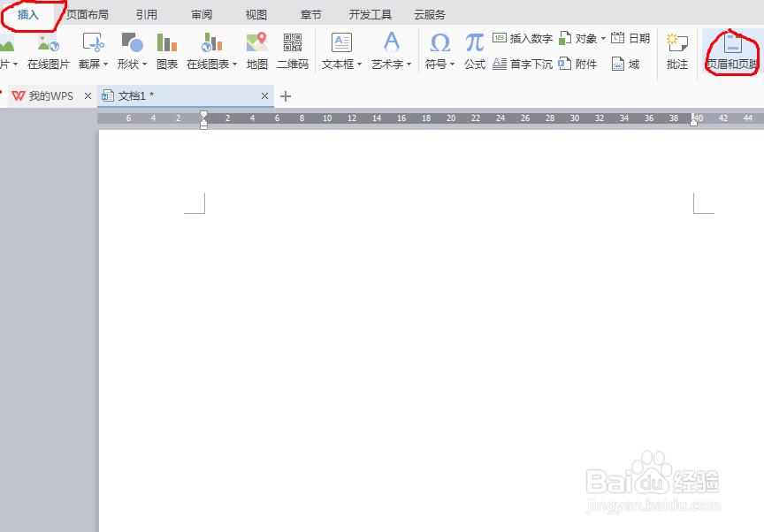
Task: Click the 在线图表 online chart icon
Action: [212, 42]
